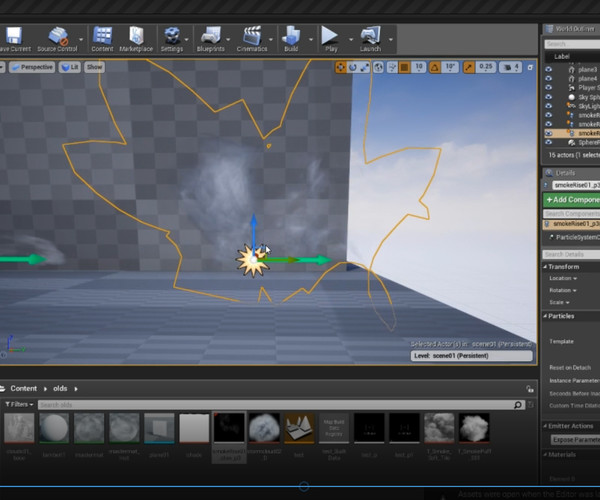Collapse the Particles section

coord(545,316)
